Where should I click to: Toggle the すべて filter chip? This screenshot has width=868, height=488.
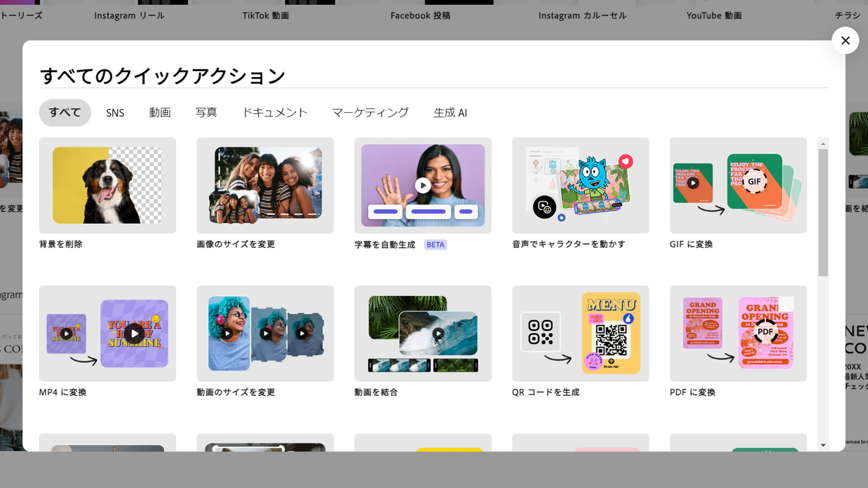[65, 113]
